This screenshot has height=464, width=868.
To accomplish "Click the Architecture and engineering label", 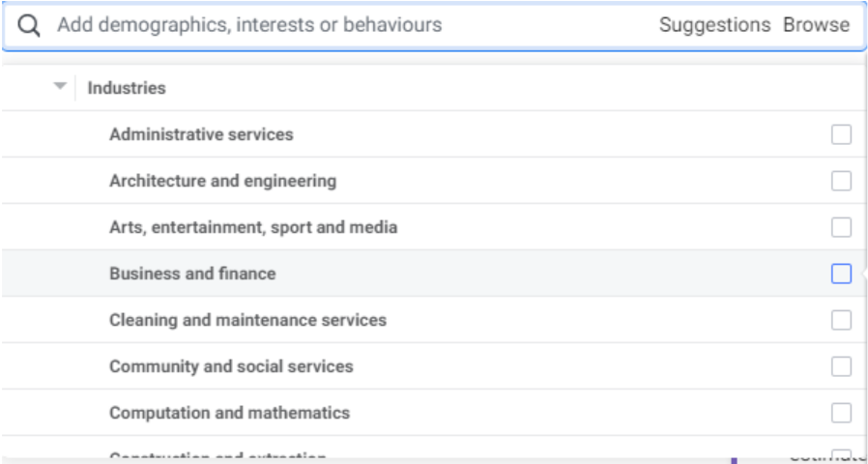I will click(x=222, y=181).
